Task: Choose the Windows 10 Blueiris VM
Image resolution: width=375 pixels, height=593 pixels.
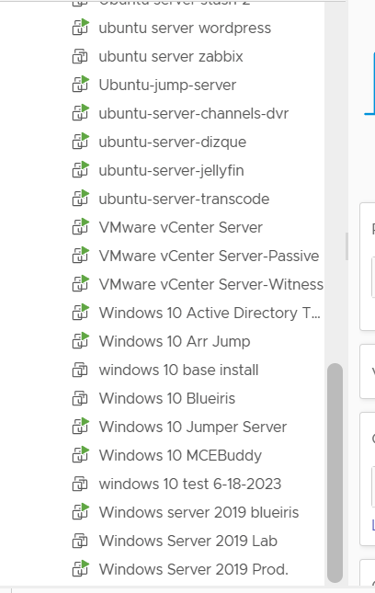Action: [167, 399]
